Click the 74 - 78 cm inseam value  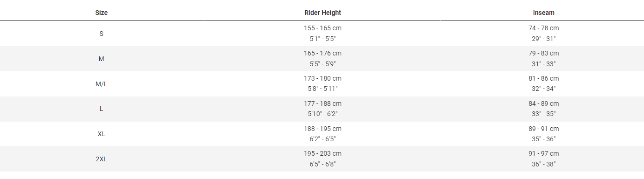543,28
